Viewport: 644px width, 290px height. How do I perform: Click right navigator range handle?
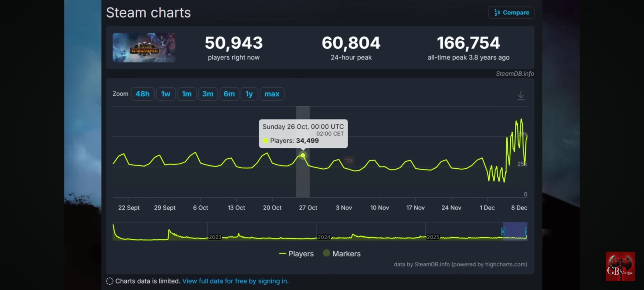coord(526,231)
